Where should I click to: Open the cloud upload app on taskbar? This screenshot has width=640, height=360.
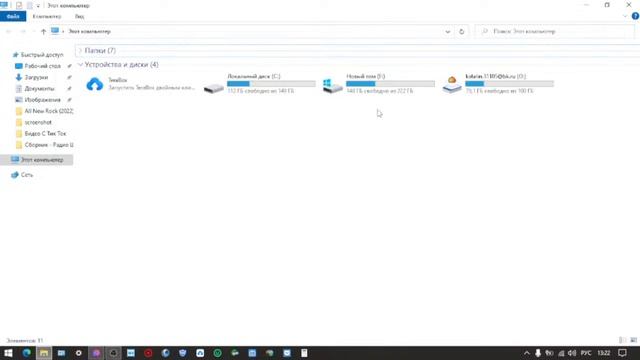click(200, 353)
